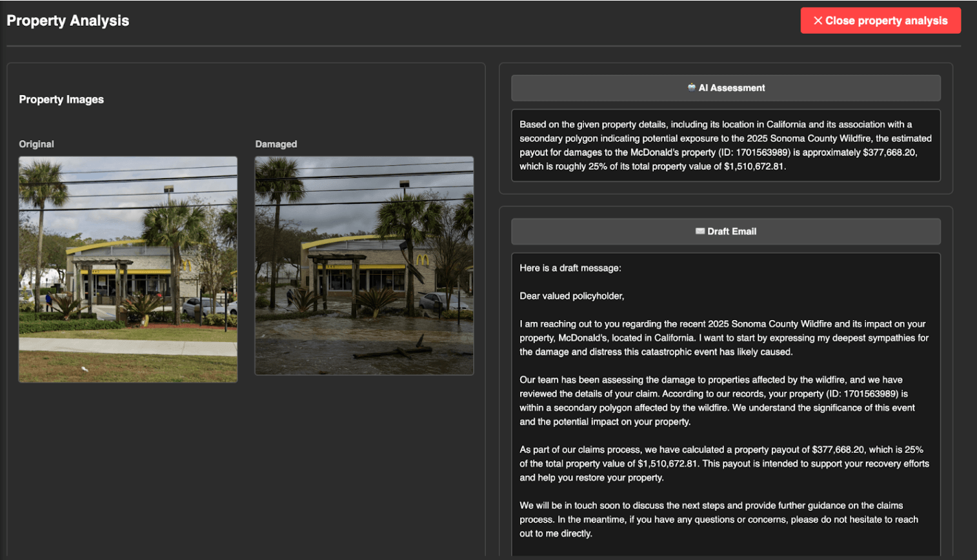Open the Original property image
Image resolution: width=977 pixels, height=560 pixels.
click(x=128, y=270)
